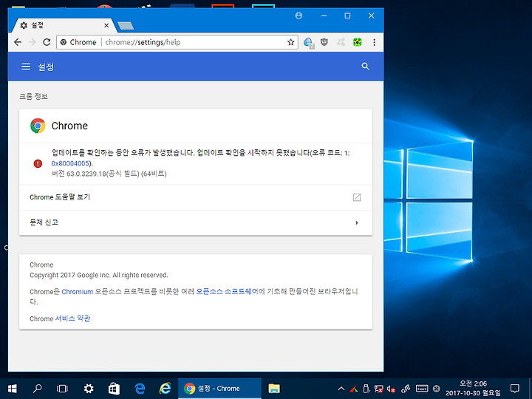532x399 pixels.
Task: Open the shield extension icon in toolbar
Action: [x=324, y=42]
